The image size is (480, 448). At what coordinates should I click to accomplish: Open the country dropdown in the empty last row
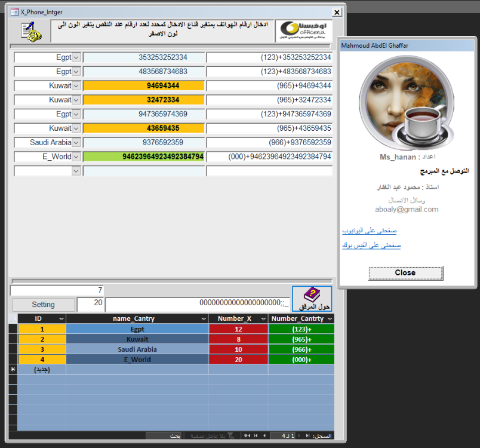[x=76, y=171]
